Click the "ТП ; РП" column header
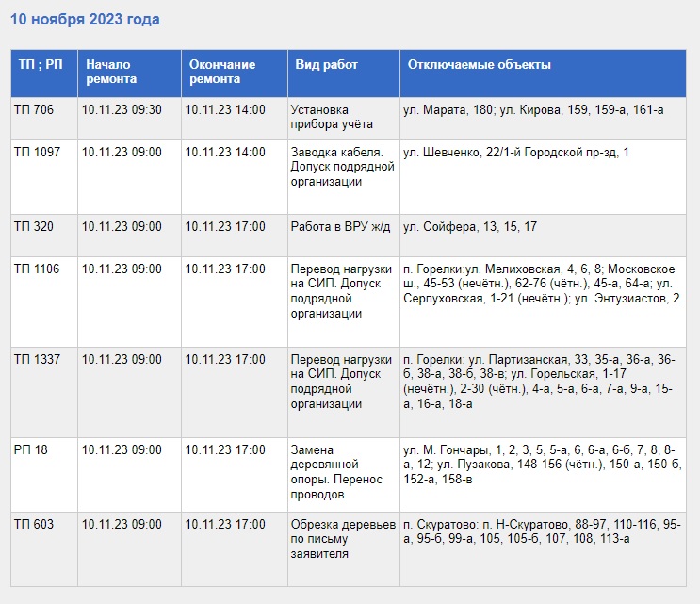The width and height of the screenshot is (700, 604). (x=41, y=65)
